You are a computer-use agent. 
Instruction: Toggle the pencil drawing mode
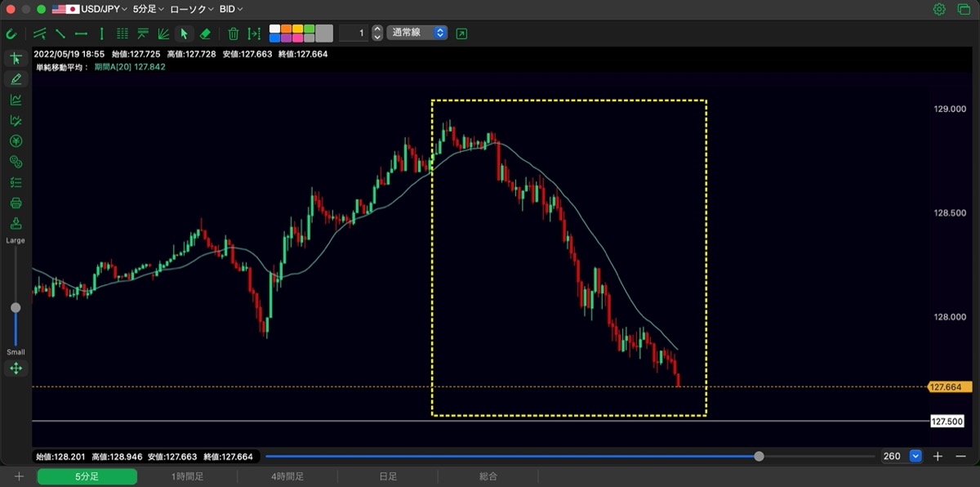(x=16, y=79)
